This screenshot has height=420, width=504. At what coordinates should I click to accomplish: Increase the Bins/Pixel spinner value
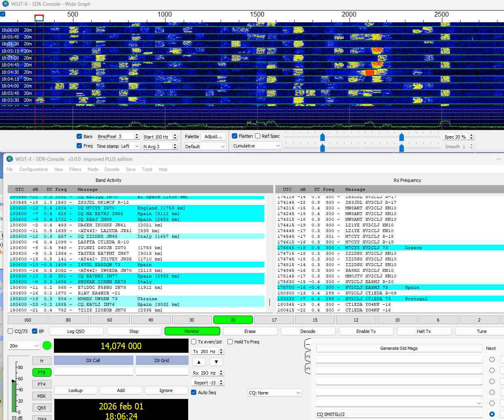pos(137,135)
